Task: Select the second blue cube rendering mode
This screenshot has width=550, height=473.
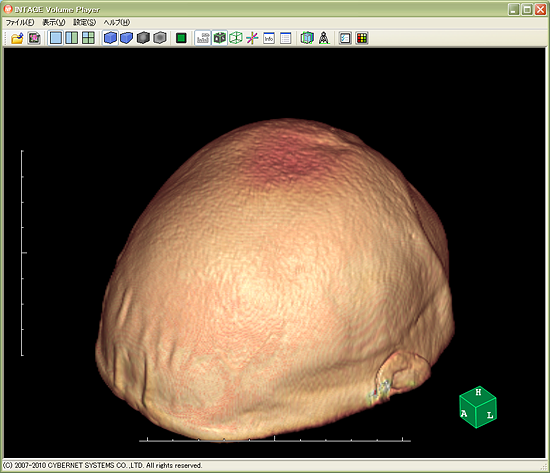Action: [x=127, y=38]
